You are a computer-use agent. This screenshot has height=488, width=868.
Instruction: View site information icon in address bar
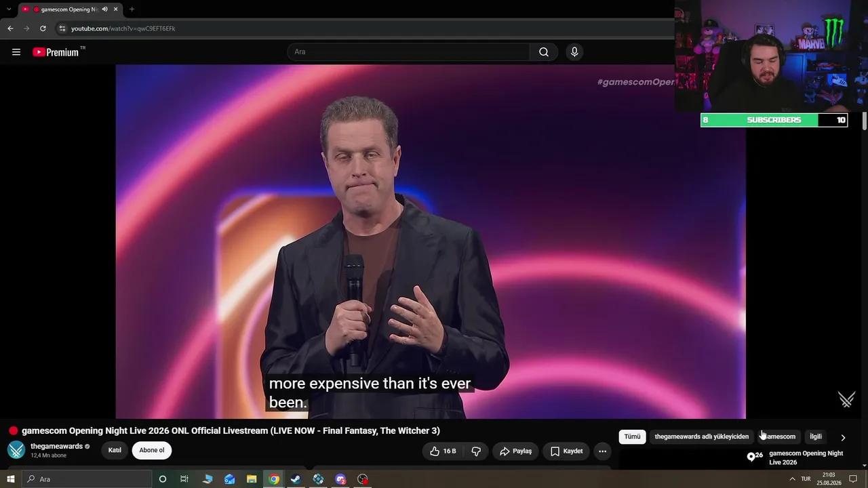coord(62,28)
